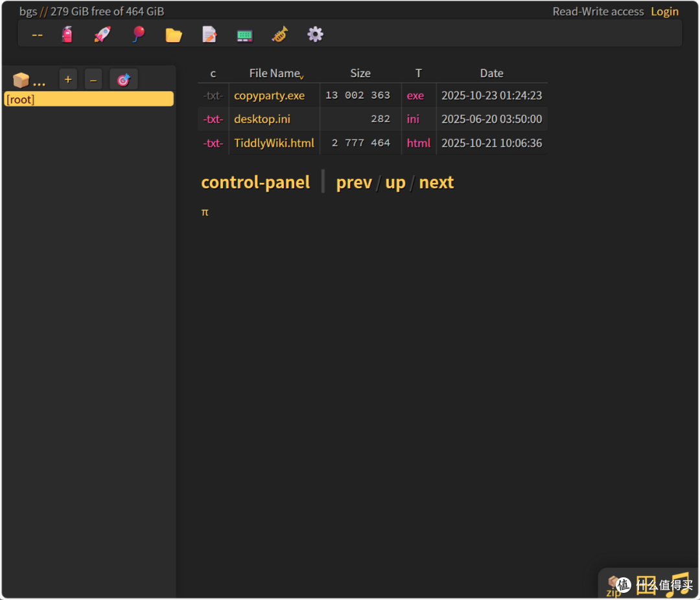
Task: Sort by T type column header
Action: (x=418, y=73)
